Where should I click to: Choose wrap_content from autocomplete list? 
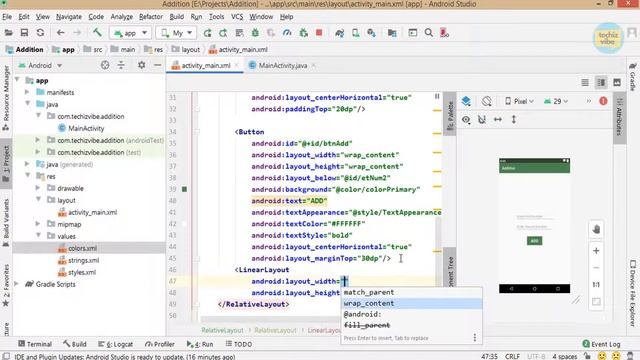click(411, 303)
